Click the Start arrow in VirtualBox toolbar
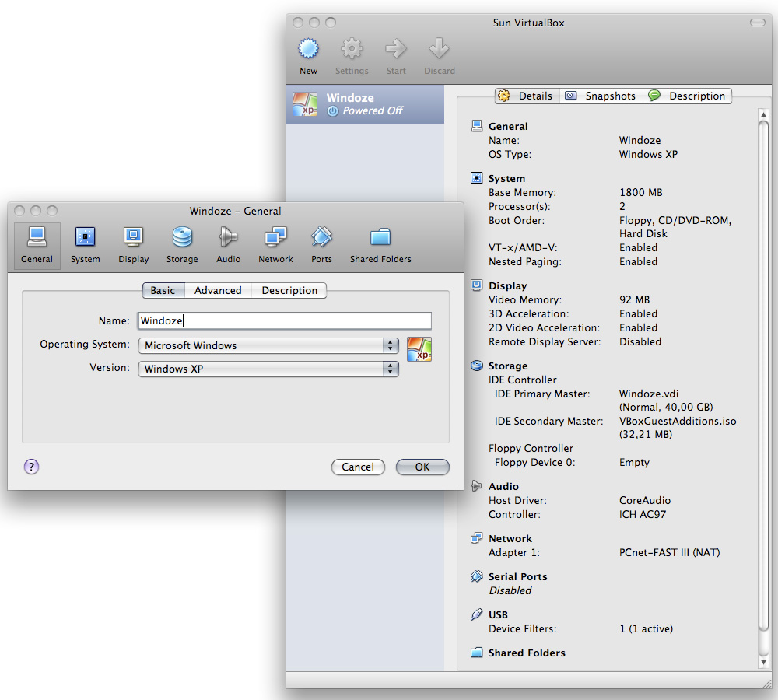The width and height of the screenshot is (778, 700). pyautogui.click(x=396, y=49)
